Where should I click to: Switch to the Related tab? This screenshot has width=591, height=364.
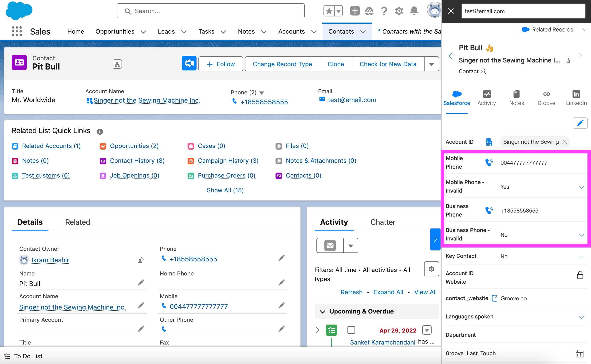77,222
